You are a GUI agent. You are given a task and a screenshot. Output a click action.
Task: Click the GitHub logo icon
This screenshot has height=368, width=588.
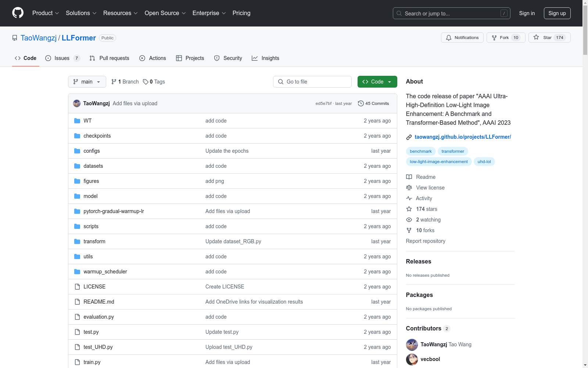(18, 13)
